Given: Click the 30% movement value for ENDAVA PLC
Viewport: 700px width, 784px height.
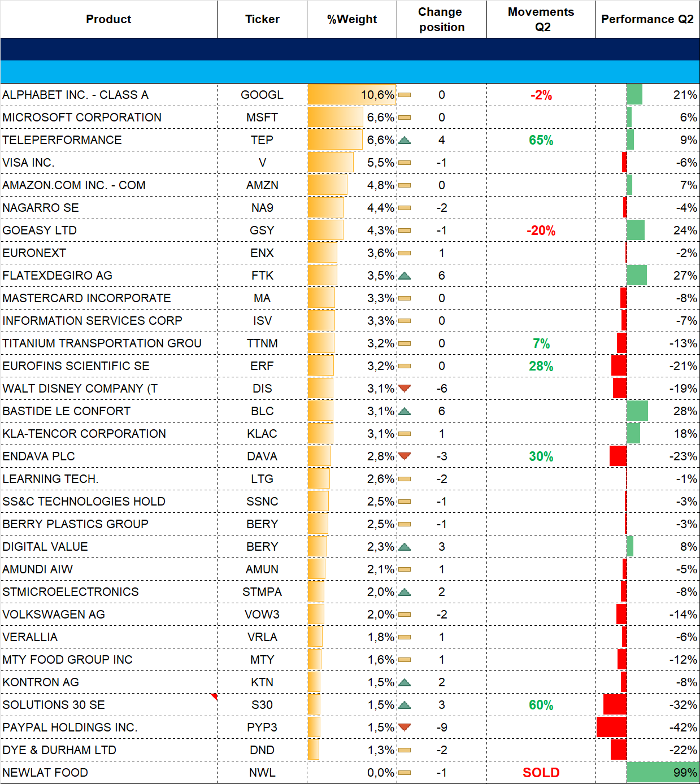Looking at the screenshot, I should click(541, 456).
